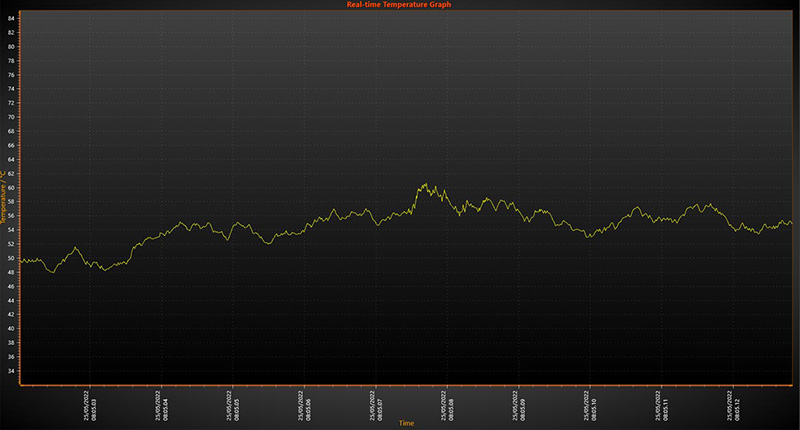800x430 pixels.
Task: Click the "Real-time Temperature Graph" chart title
Action: click(399, 5)
